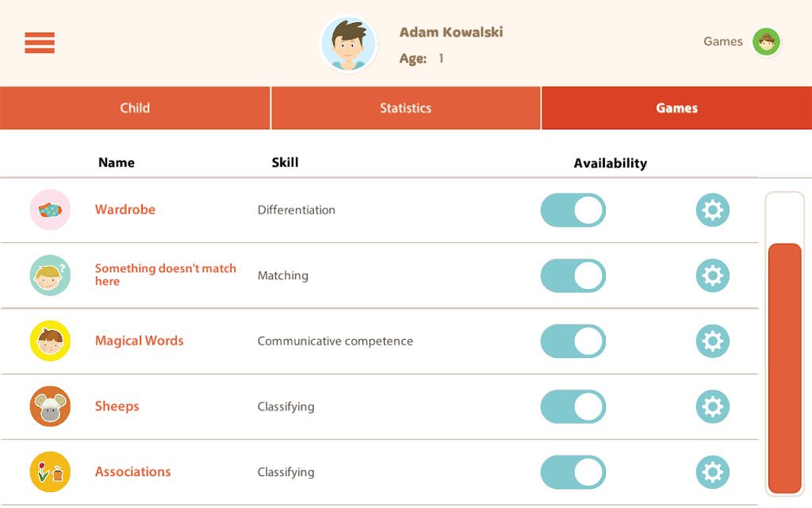This screenshot has height=508, width=812.
Task: Switch Associations availability toggle
Action: (573, 472)
